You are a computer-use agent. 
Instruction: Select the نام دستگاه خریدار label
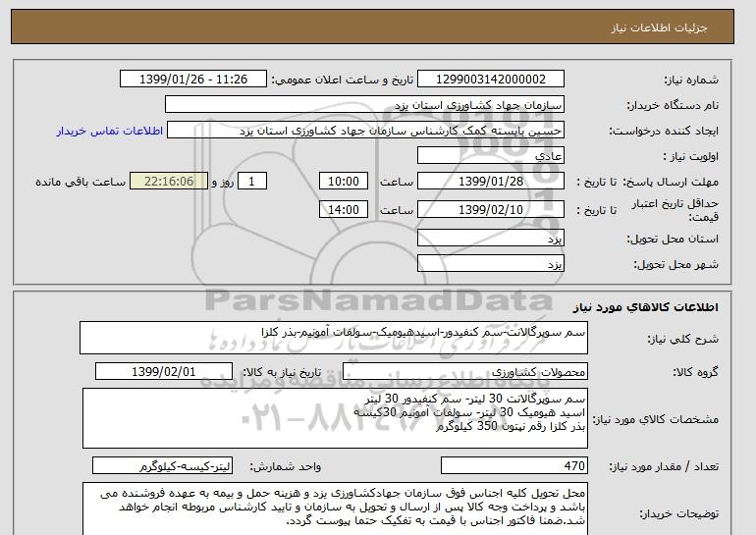tap(673, 105)
